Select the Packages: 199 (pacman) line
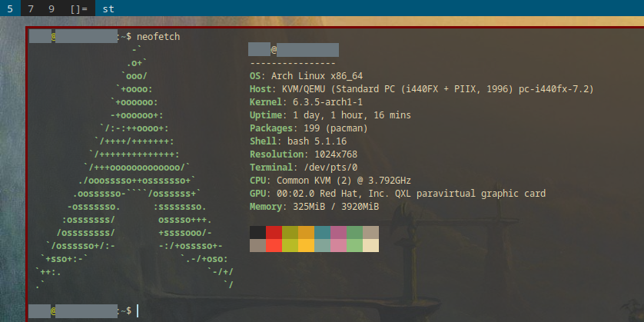The width and height of the screenshot is (644, 322). coord(309,128)
